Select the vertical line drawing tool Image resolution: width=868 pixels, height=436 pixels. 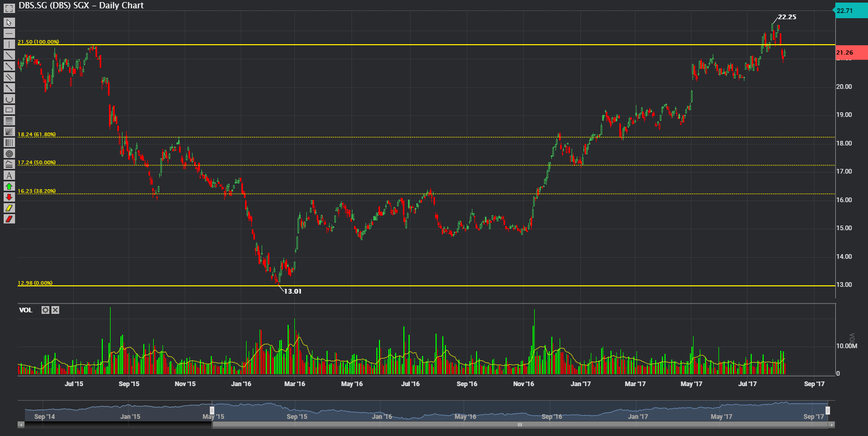[x=9, y=44]
